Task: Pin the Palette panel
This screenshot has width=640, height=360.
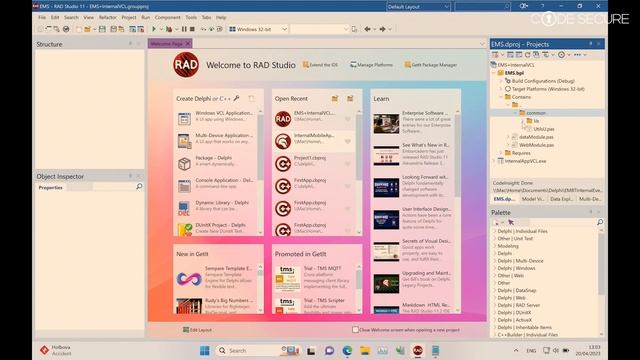Action: click(x=591, y=212)
